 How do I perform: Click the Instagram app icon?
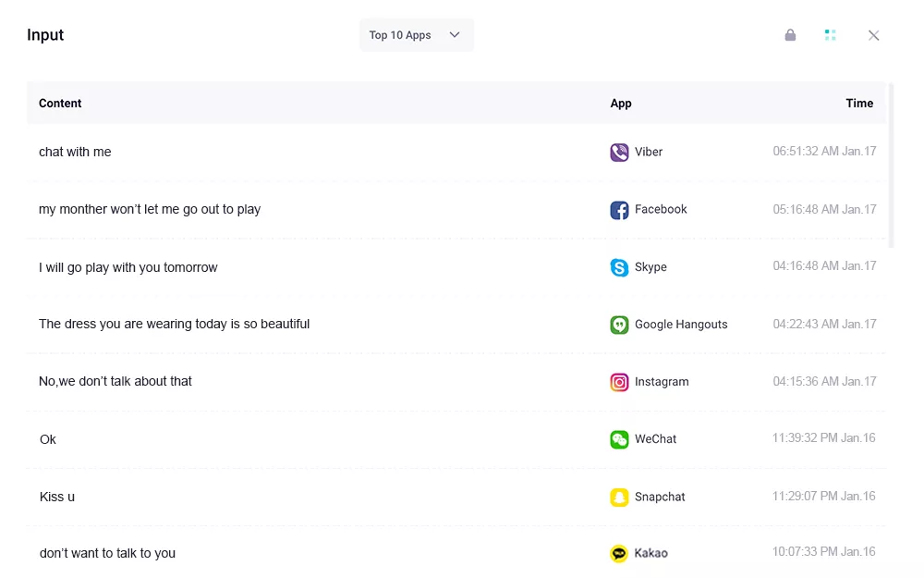click(619, 382)
